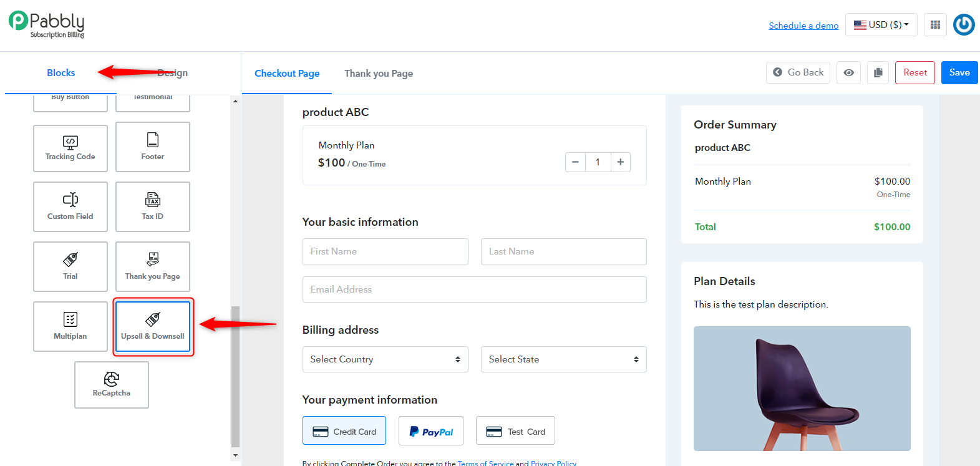Select the Tax ID block
980x466 pixels.
pyautogui.click(x=153, y=206)
